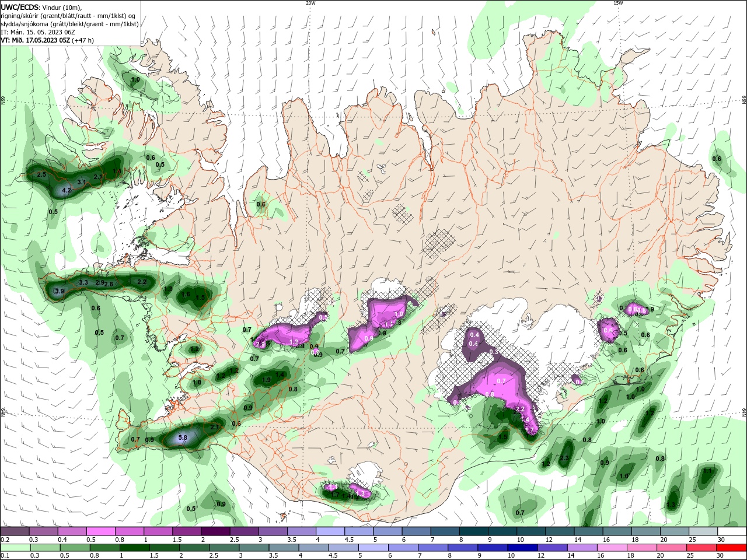Viewport: 747px width, 560px height.
Task: Pick the pale green 0.1–0.3 swatch in the lower legend
Action: tap(15, 548)
